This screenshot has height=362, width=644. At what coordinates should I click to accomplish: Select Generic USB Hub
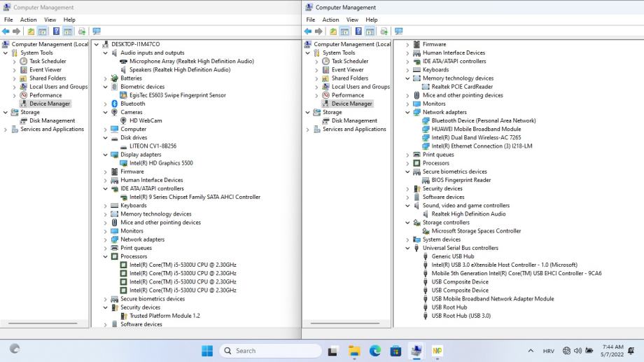(x=453, y=256)
